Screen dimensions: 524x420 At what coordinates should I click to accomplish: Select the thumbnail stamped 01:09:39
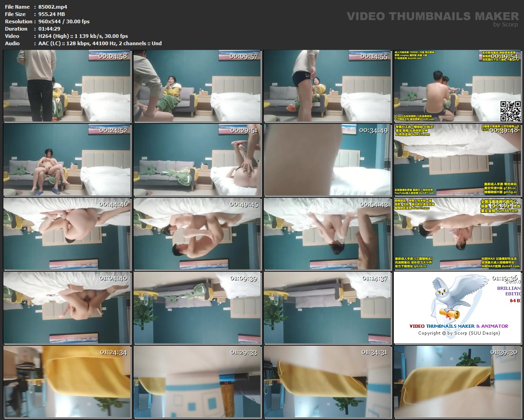coord(197,308)
